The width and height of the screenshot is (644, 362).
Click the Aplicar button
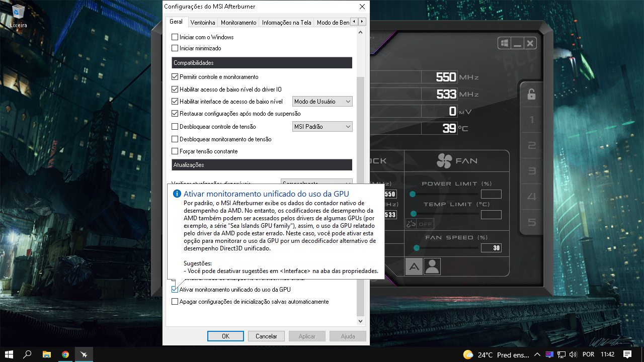pos(307,336)
